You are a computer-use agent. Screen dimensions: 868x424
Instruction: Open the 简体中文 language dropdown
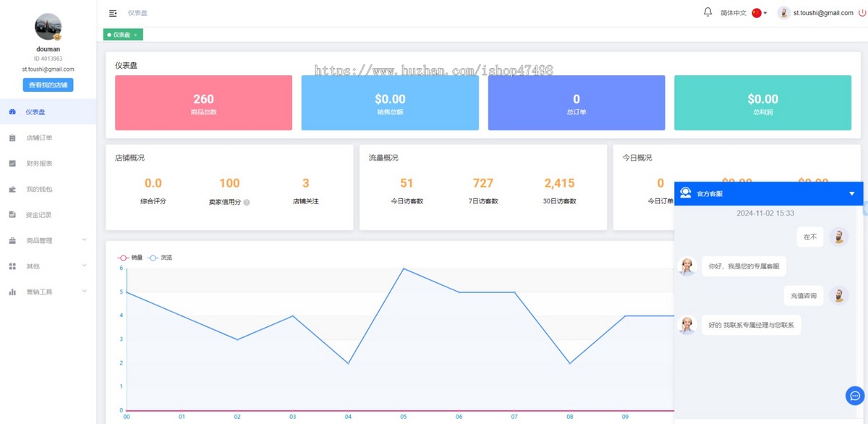pyautogui.click(x=733, y=13)
